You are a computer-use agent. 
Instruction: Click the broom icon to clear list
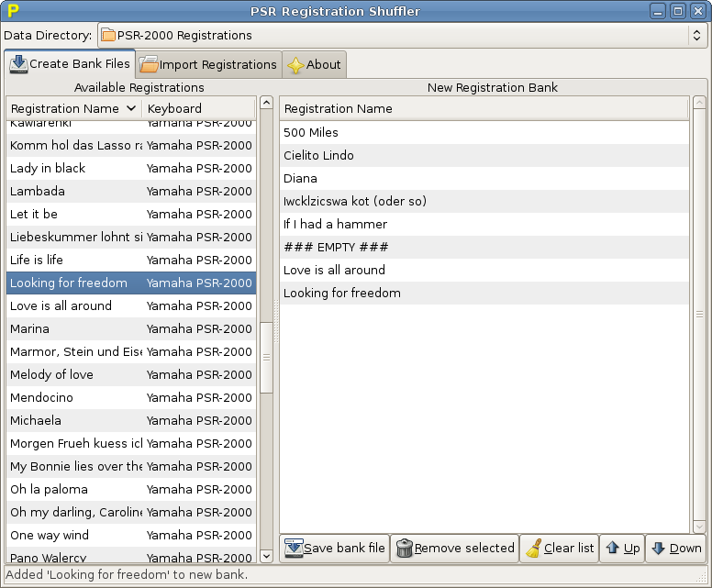(x=533, y=549)
